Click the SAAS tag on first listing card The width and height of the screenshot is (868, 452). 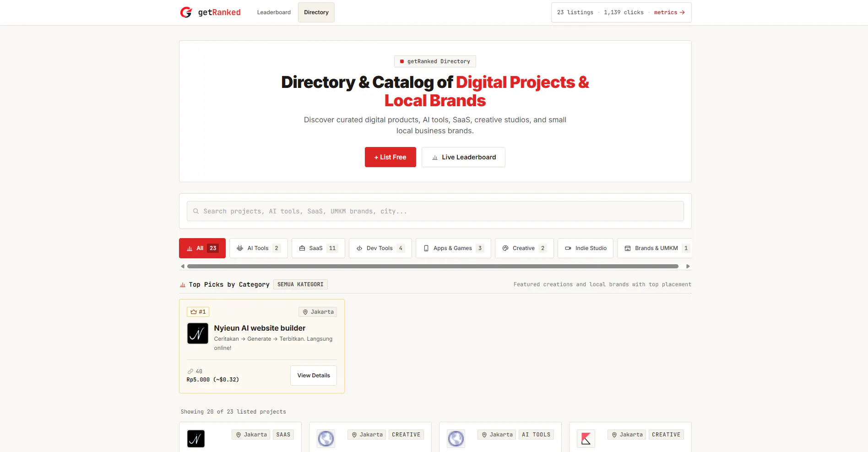pyautogui.click(x=283, y=435)
